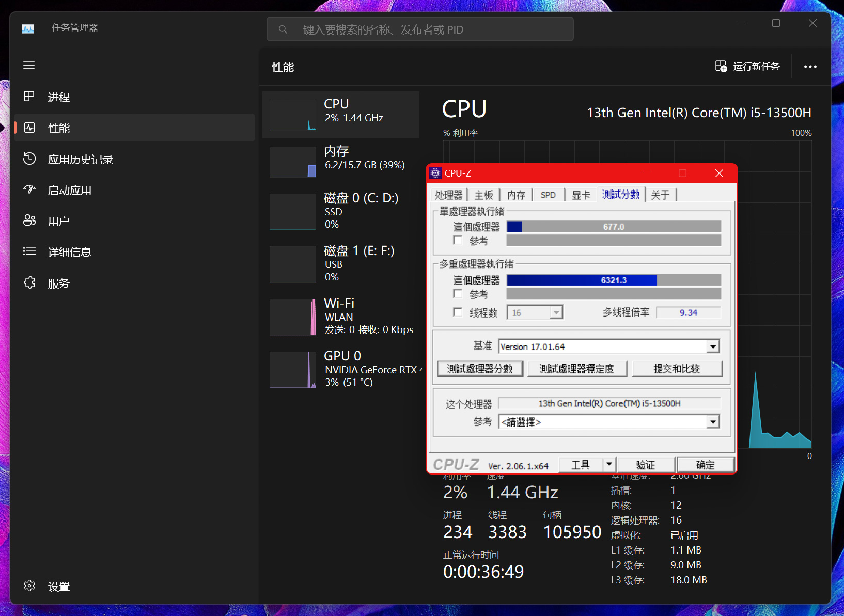Screen dimensions: 844x616
Task: Click the 设置 gear icon
Action: [29, 586]
